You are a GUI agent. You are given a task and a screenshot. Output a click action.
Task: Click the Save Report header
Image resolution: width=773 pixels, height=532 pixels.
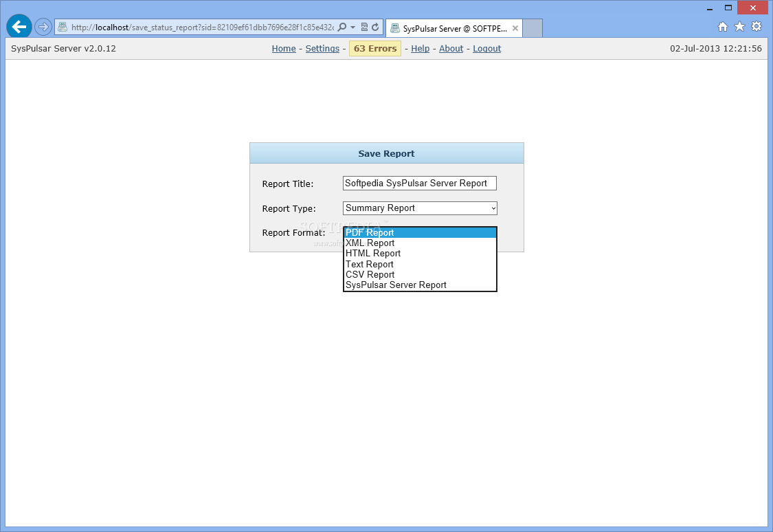(386, 153)
